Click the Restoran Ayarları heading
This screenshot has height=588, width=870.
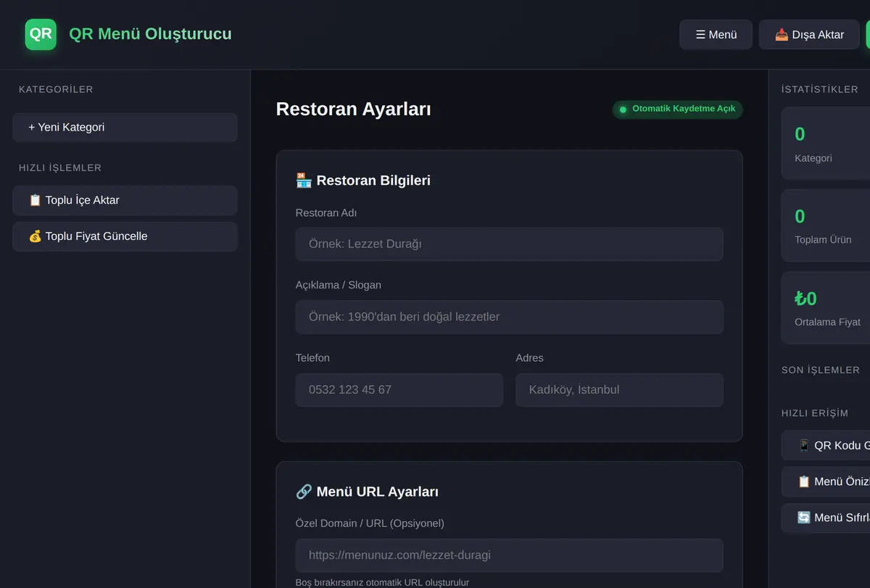coord(354,109)
